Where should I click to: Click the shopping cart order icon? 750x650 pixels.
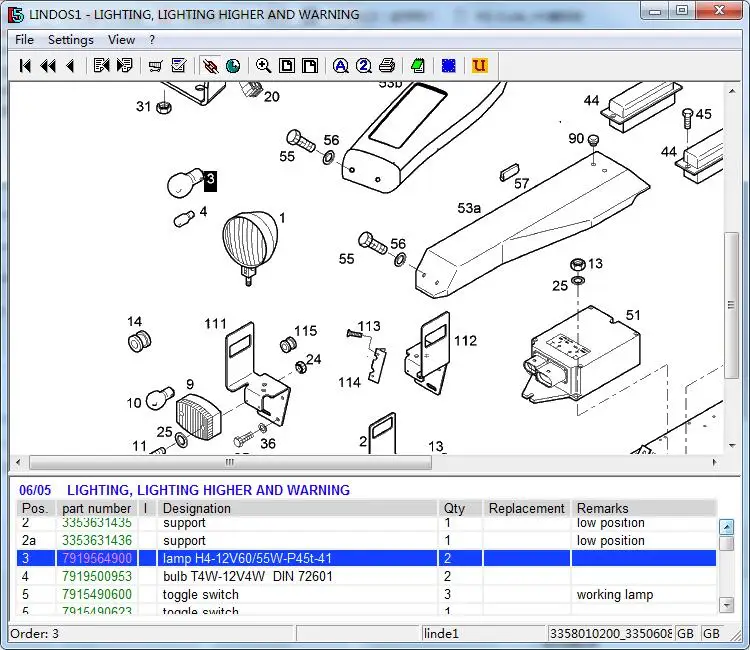[155, 66]
